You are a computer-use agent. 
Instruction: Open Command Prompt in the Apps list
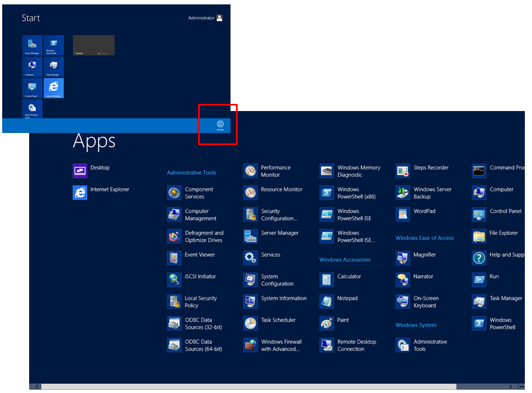498,171
